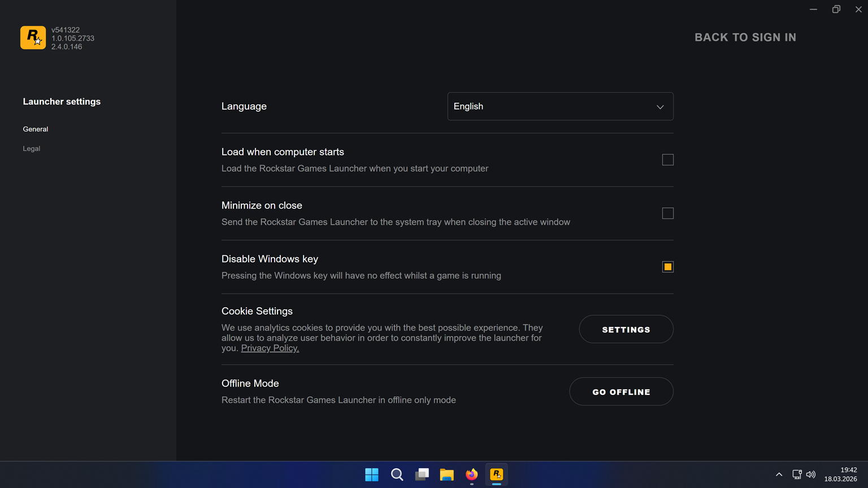Screen dimensions: 868x488
Task: Close the Rockstar Games Launcher window
Action: (858, 9)
